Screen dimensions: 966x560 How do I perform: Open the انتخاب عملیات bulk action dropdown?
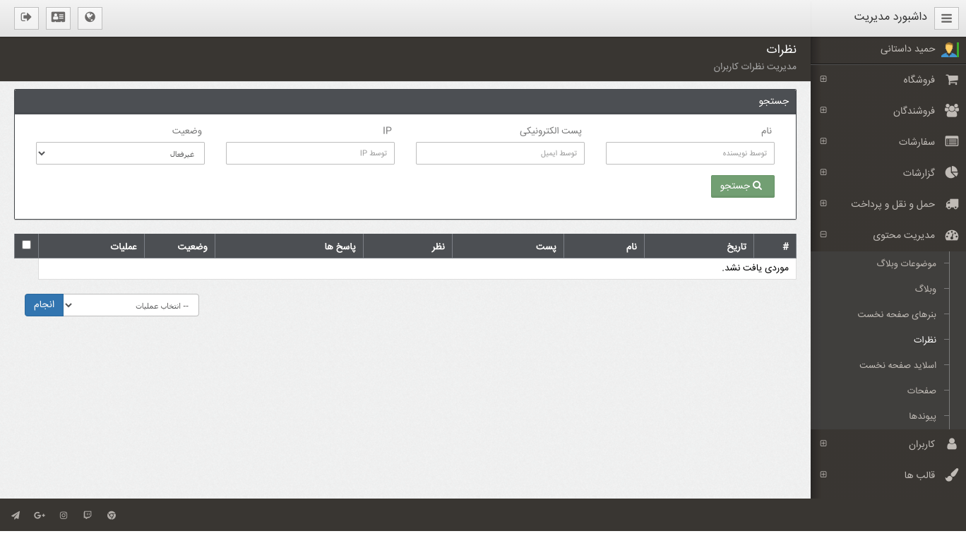point(131,305)
